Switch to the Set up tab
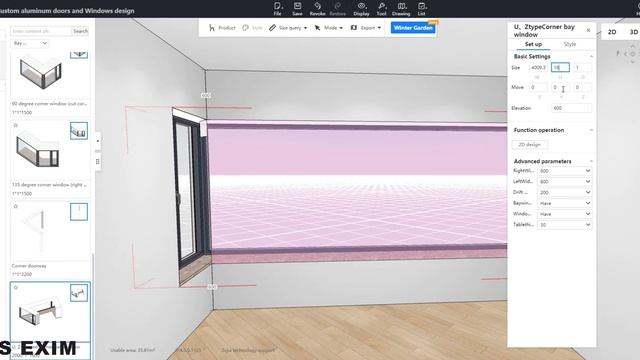Image resolution: width=640 pixels, height=360 pixels. click(x=533, y=44)
